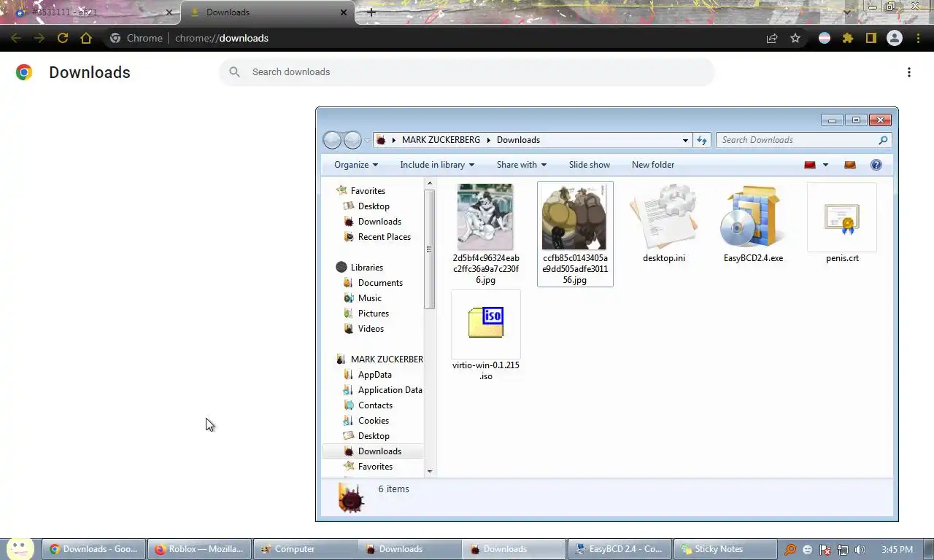This screenshot has height=560, width=934.
Task: Refresh the Explorer Downloads folder
Action: 702,140
